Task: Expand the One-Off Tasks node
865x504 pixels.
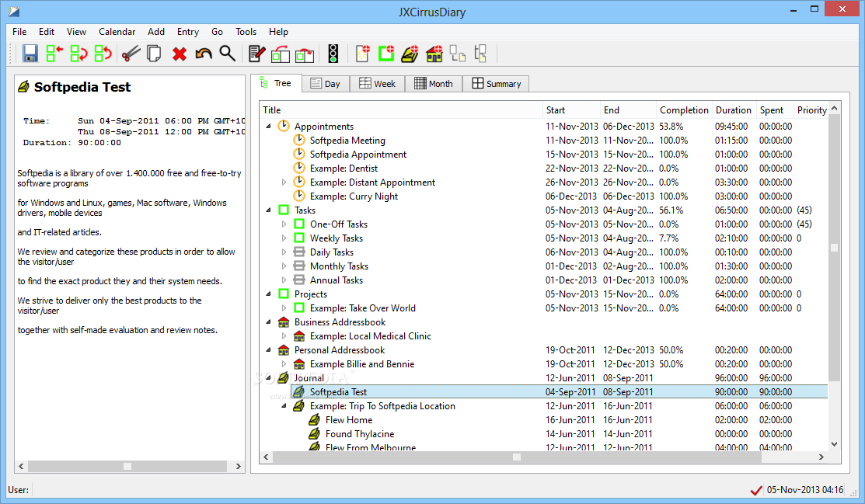Action: pos(284,224)
